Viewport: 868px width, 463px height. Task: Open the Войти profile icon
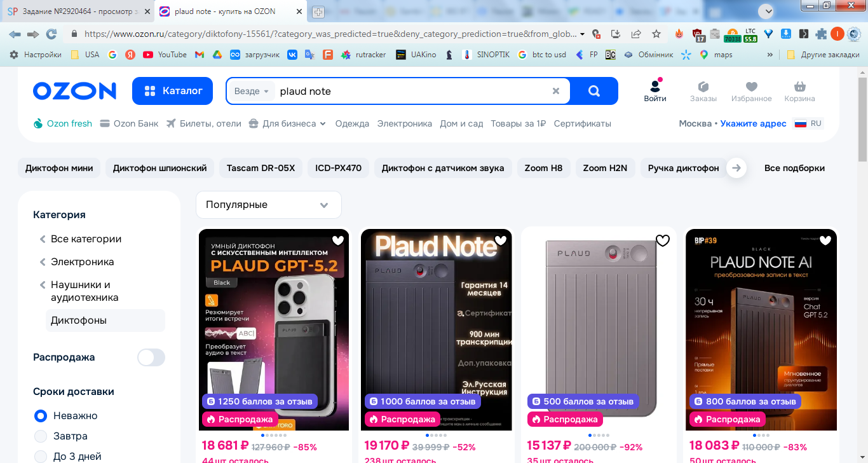(x=655, y=90)
